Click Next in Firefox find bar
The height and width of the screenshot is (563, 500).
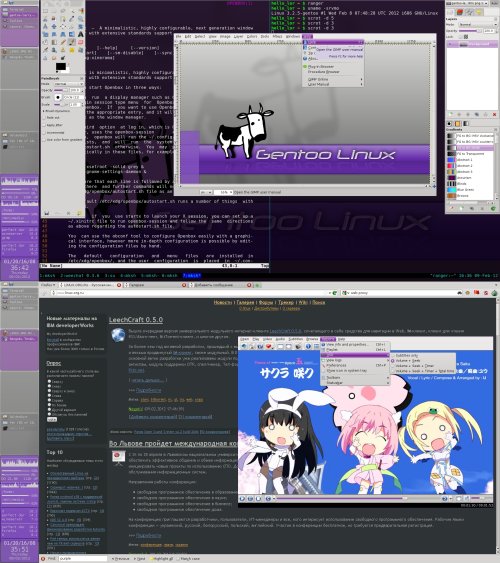tap(140, 559)
